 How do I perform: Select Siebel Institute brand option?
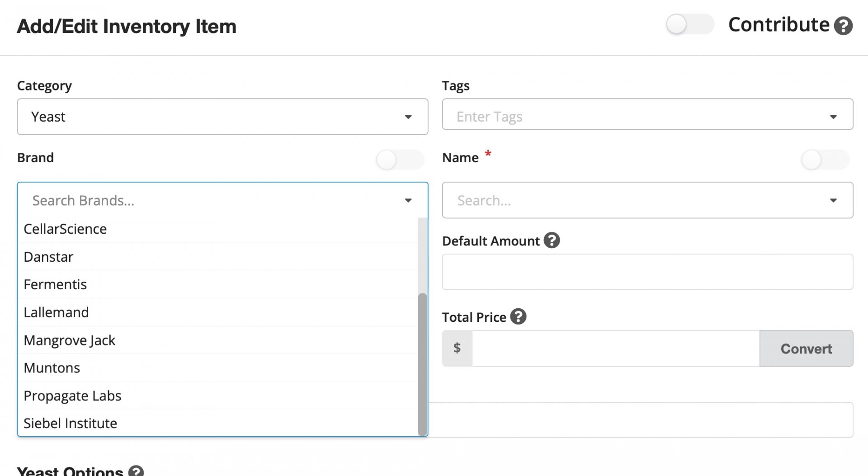tap(218, 423)
